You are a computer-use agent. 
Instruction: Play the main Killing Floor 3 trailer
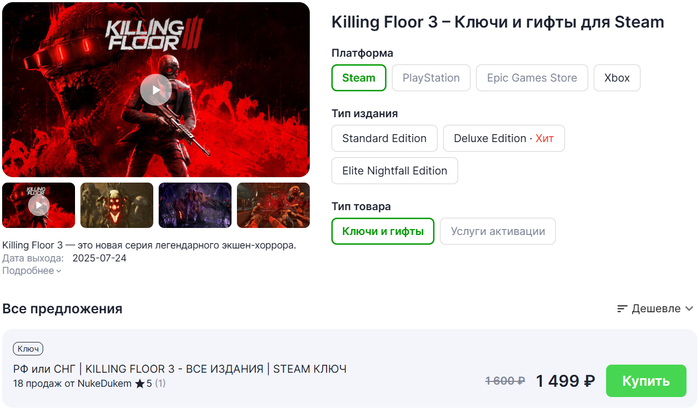(x=155, y=90)
